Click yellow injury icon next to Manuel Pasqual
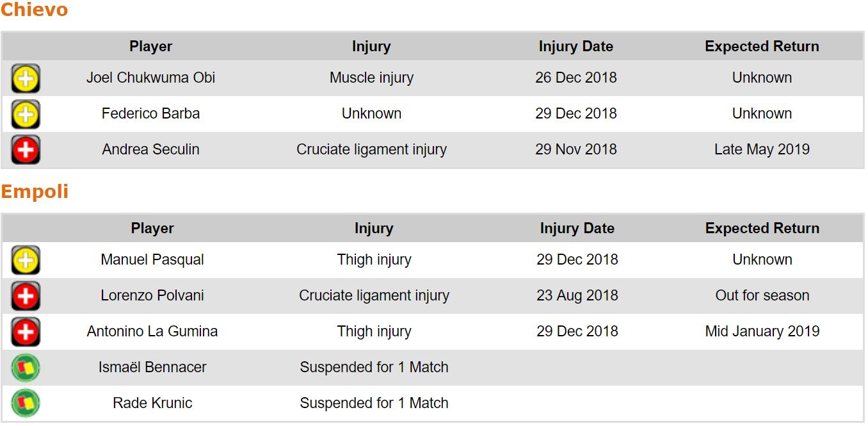 point(26,261)
